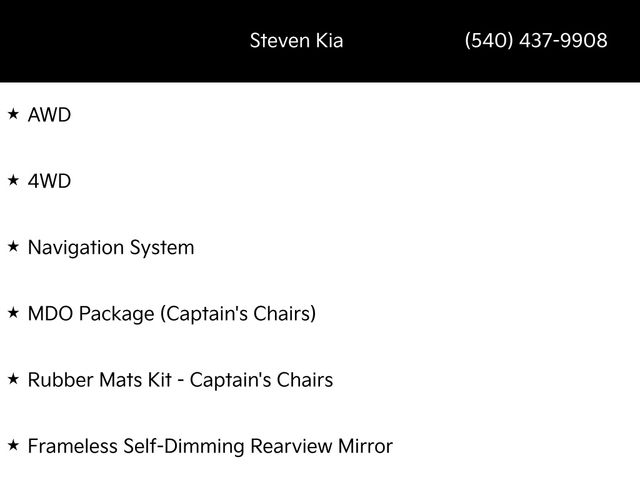Click the word System after Navigation
Viewport: 640px width, 480px height.
(163, 247)
